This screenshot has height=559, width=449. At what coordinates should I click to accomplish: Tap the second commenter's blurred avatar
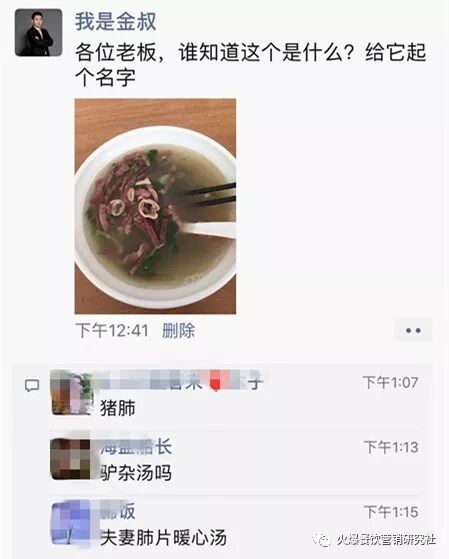tap(71, 459)
